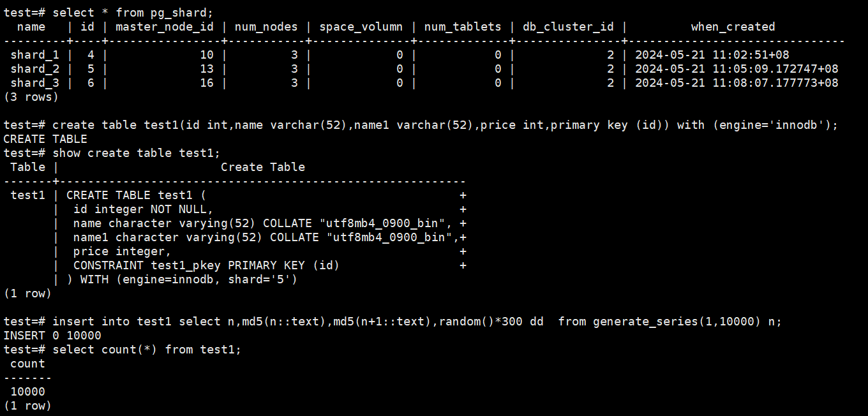Image resolution: width=868 pixels, height=416 pixels.
Task: Click the 'select count(*) from test1;' command
Action: [147, 350]
